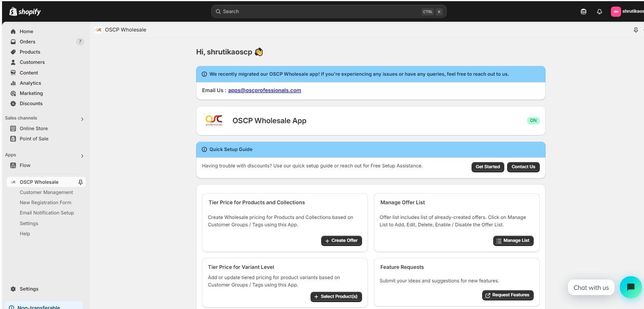The image size is (644, 309).
Task: Click the Customers person icon
Action: [13, 62]
